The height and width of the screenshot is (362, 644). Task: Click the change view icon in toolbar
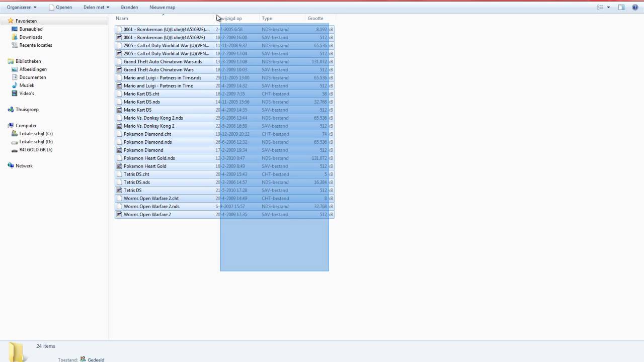(600, 7)
